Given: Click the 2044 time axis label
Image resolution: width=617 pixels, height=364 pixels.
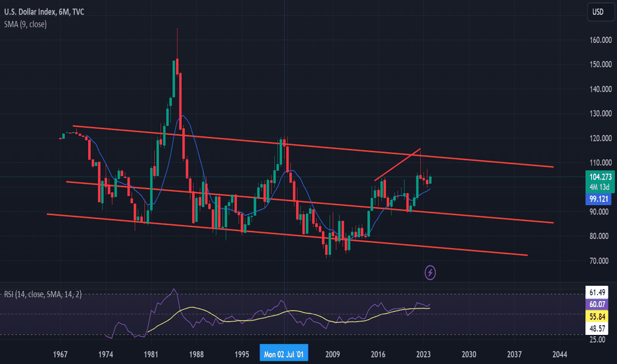Looking at the screenshot, I should click(x=559, y=354).
